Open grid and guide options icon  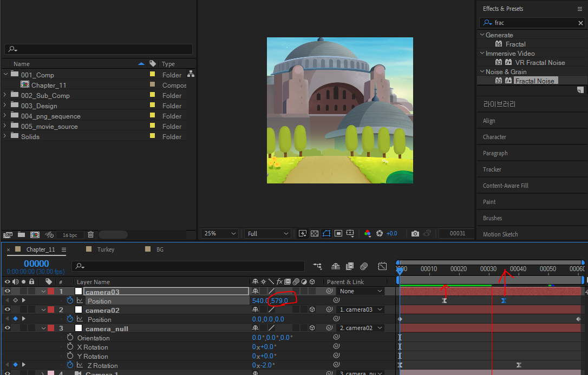point(350,233)
